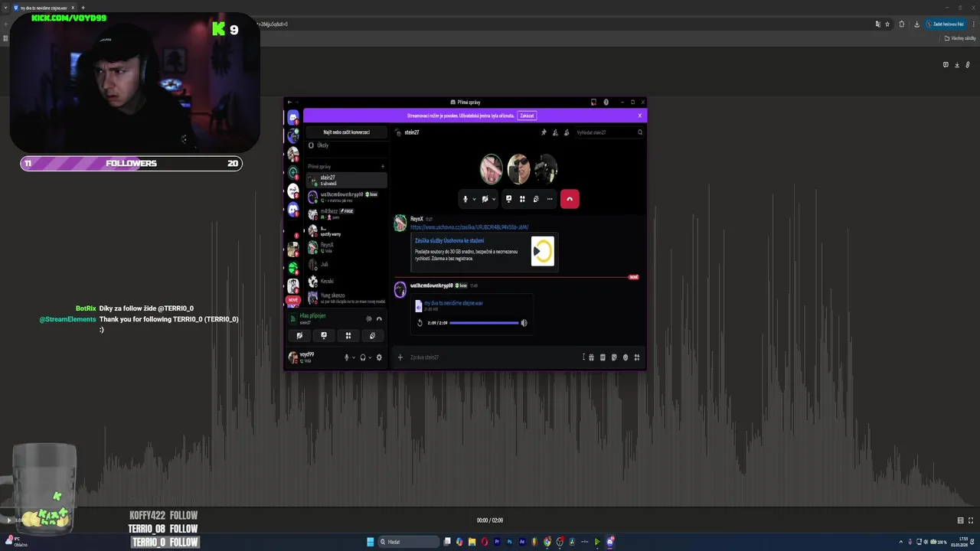Open Všechny záložky bookmarks folder

pyautogui.click(x=960, y=38)
